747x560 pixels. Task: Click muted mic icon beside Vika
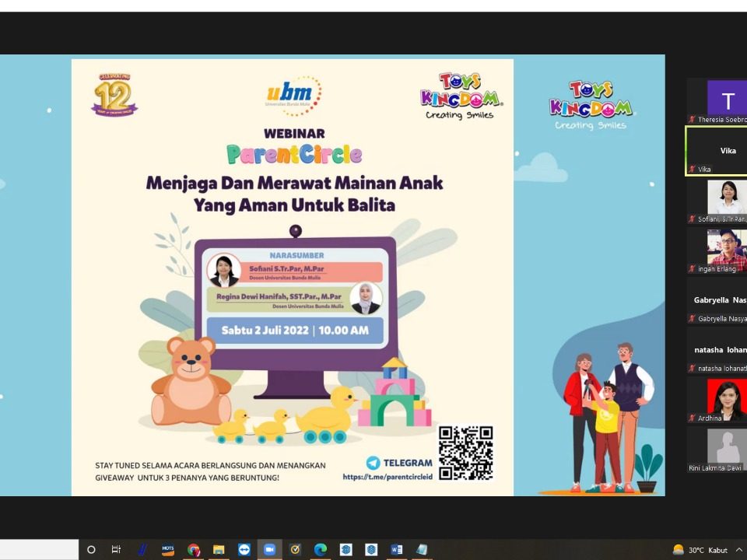pos(692,169)
